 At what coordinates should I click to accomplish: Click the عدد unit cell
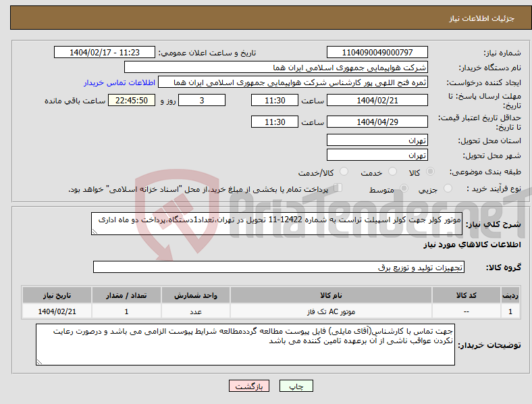click(196, 311)
